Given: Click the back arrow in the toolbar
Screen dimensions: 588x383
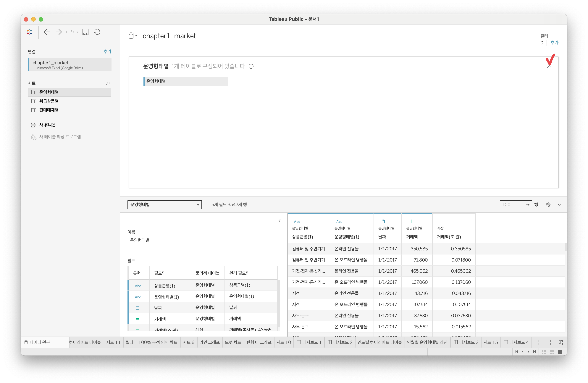Looking at the screenshot, I should click(x=47, y=32).
